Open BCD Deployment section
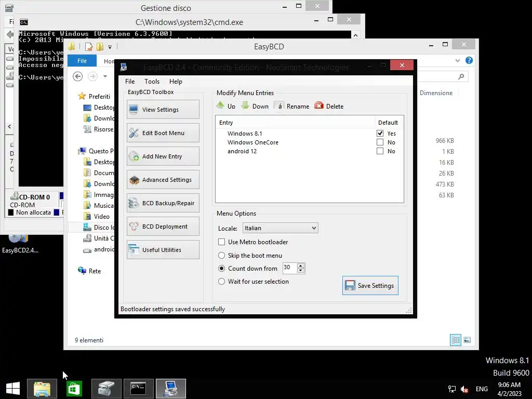The width and height of the screenshot is (532, 399). coord(163,227)
